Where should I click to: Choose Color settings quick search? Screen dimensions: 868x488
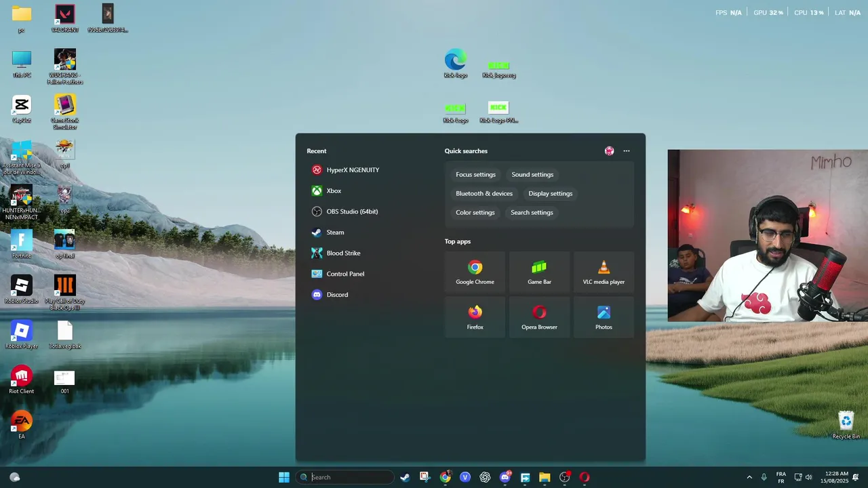(475, 213)
